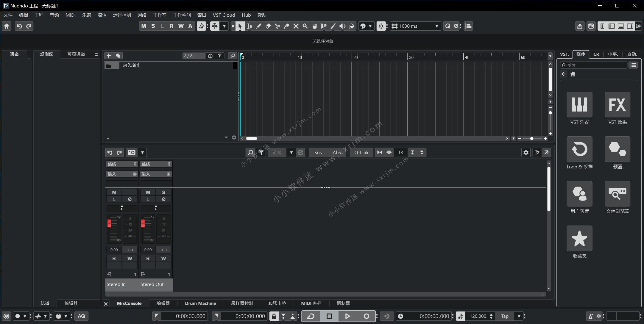Click the tempo value 120.000 field
644x324 pixels.
[478, 316]
